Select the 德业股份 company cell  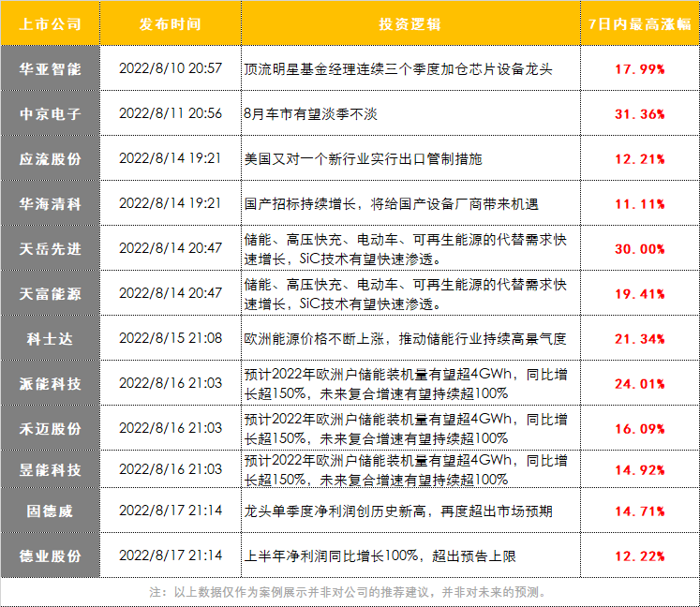pyautogui.click(x=50, y=555)
